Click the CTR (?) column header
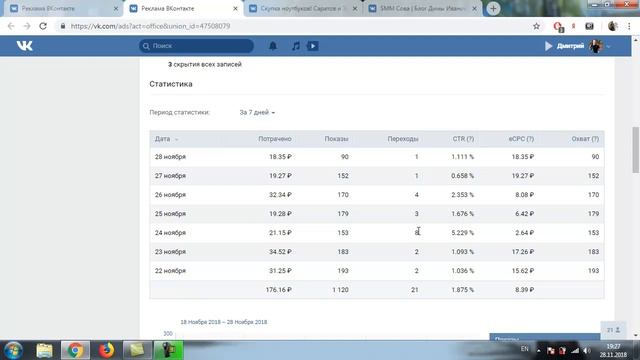 tap(463, 139)
